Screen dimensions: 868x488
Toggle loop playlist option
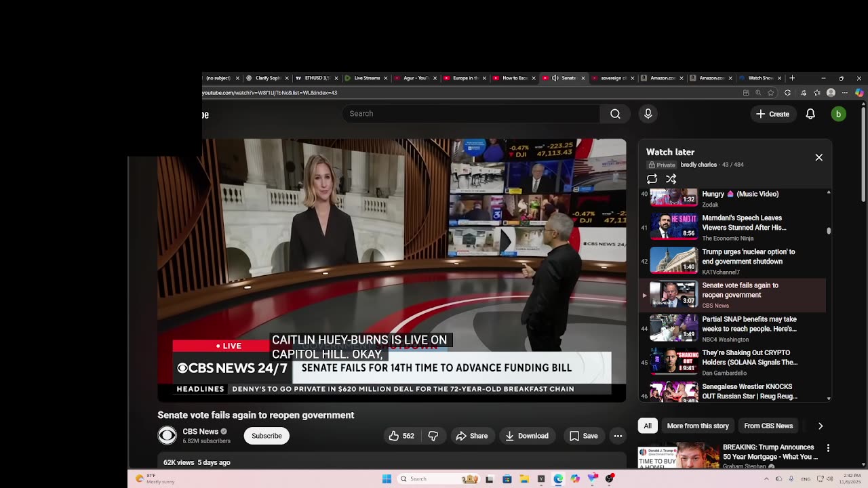click(x=652, y=179)
